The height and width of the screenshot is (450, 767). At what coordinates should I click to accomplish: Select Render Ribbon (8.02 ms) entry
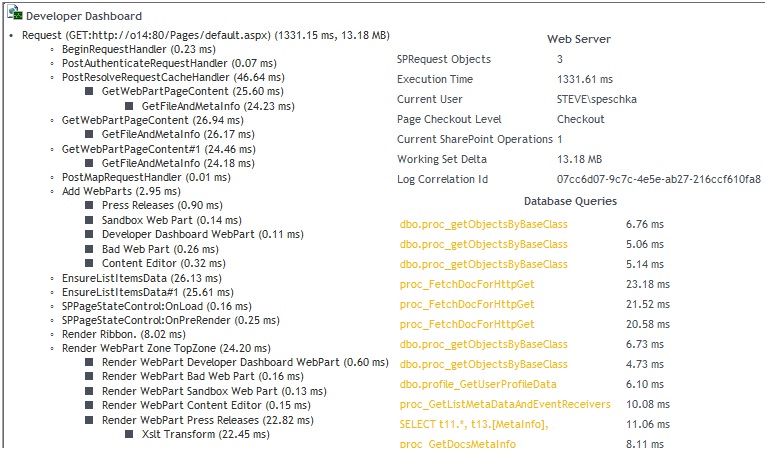pos(123,335)
